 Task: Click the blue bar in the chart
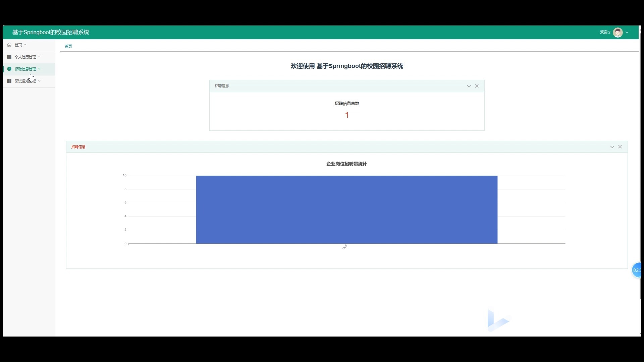[x=346, y=209]
